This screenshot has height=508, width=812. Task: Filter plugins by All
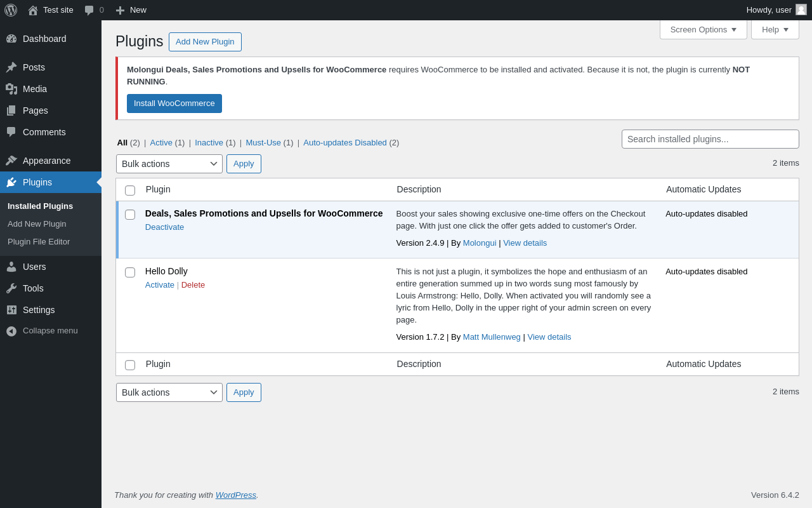click(x=122, y=143)
